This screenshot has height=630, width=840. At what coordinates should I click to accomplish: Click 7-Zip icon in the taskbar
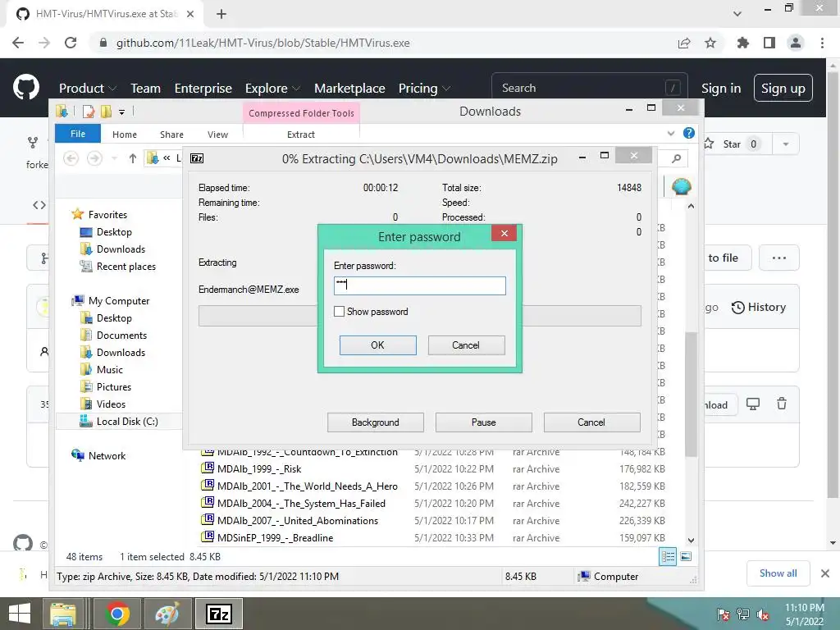coord(218,614)
